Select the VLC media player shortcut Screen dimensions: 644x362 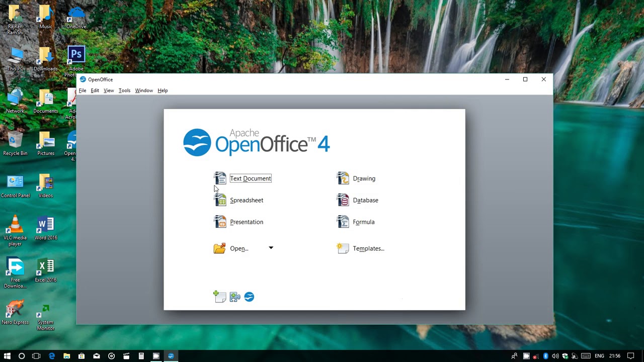tap(15, 230)
